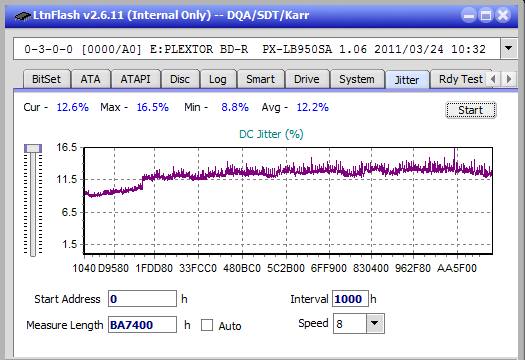This screenshot has width=525, height=360.
Task: Open the ATAPI tab
Action: coord(136,79)
